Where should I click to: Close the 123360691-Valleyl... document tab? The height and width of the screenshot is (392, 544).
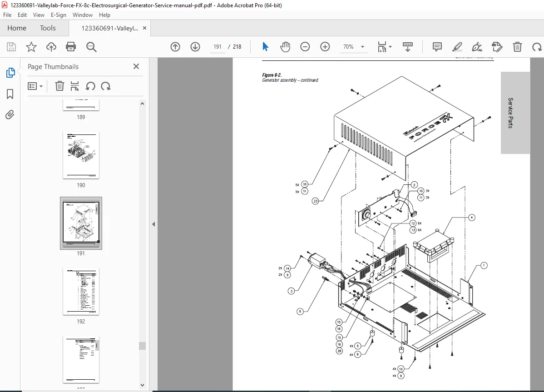tap(145, 28)
